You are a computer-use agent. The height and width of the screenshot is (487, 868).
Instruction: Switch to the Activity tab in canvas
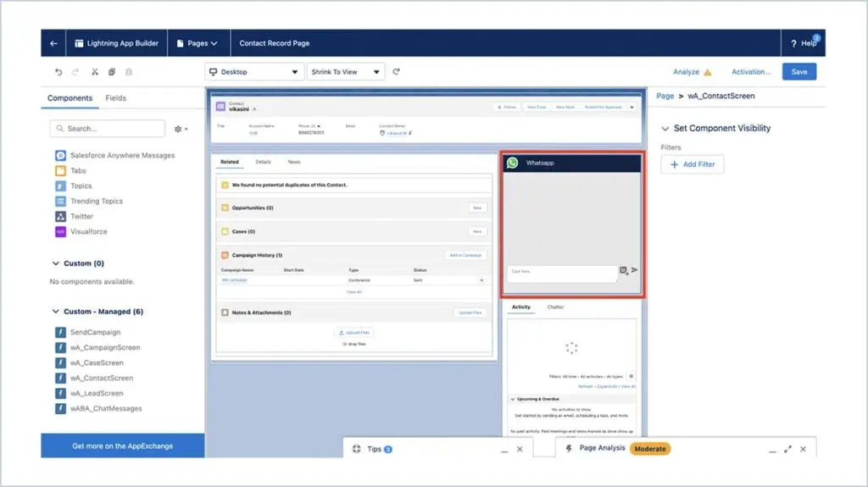pyautogui.click(x=521, y=307)
